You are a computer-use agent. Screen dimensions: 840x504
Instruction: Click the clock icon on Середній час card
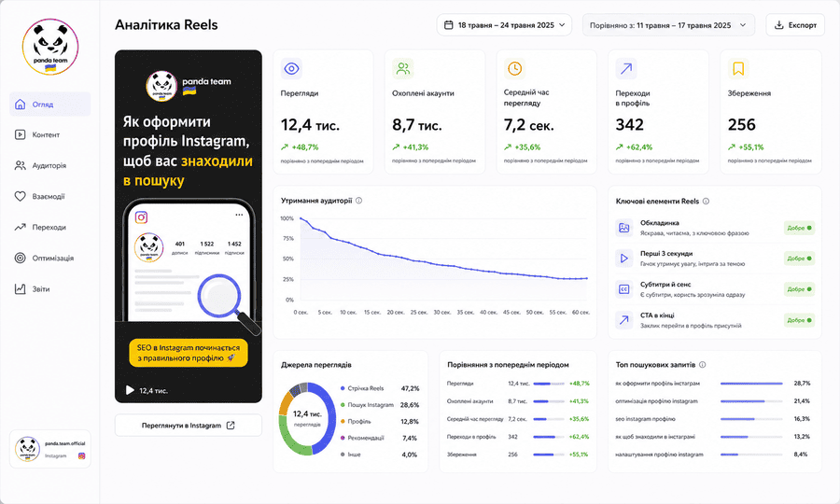coord(514,68)
